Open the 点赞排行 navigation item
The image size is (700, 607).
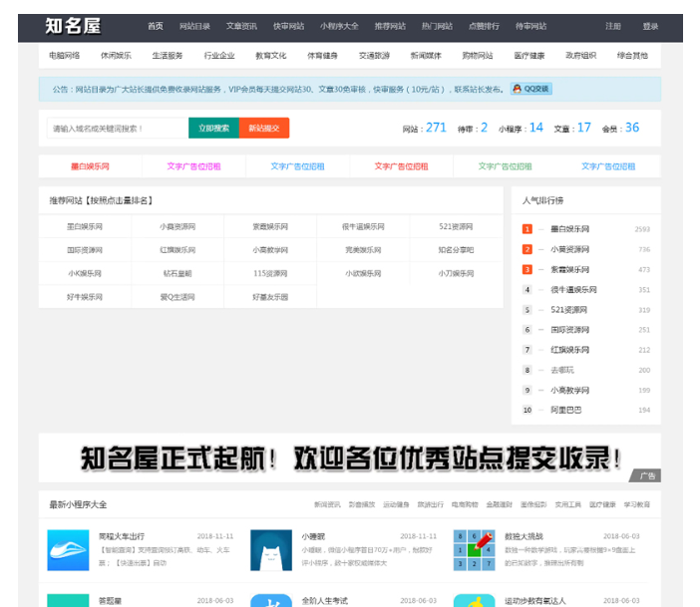coord(484,27)
